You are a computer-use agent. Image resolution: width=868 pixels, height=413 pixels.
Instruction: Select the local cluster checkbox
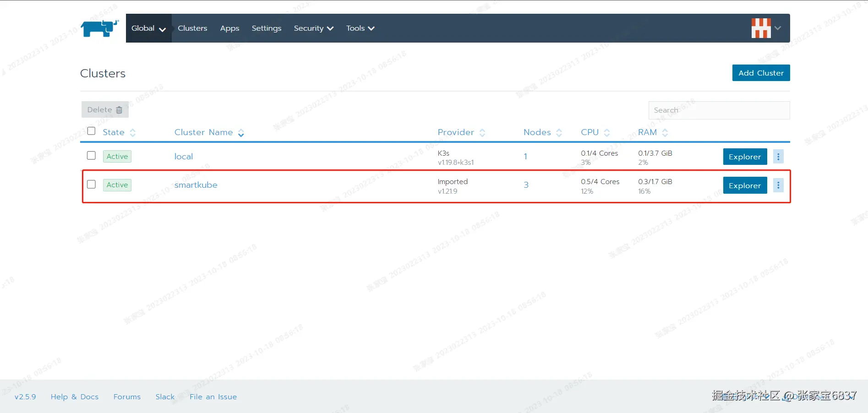click(x=91, y=156)
